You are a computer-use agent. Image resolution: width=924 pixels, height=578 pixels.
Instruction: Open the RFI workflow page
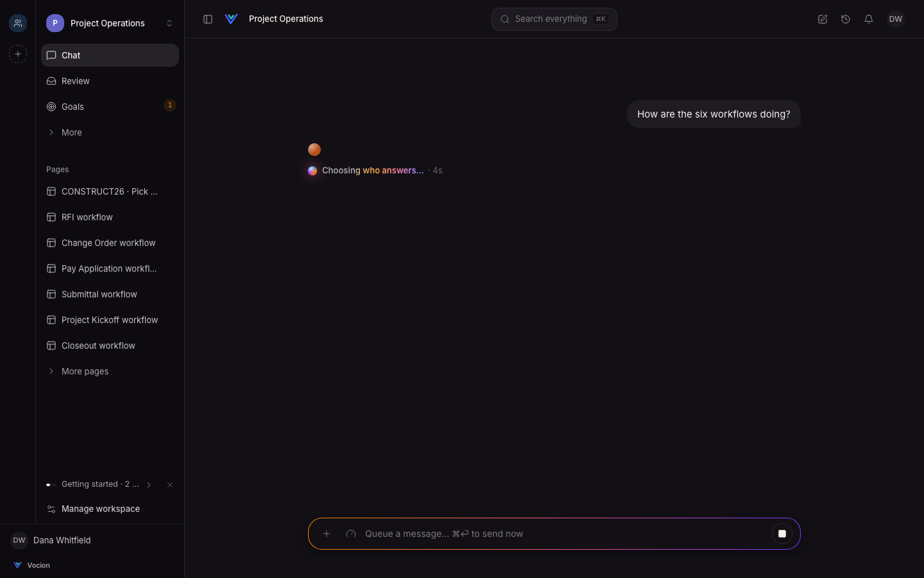click(x=110, y=217)
